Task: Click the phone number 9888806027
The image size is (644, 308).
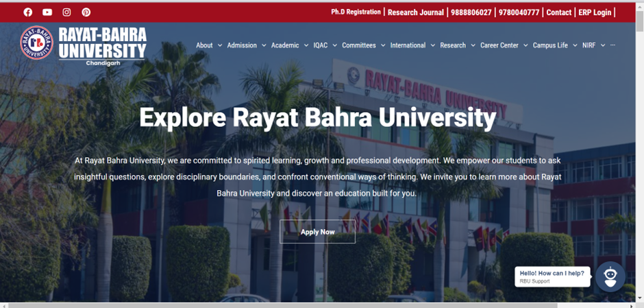Action: [471, 12]
